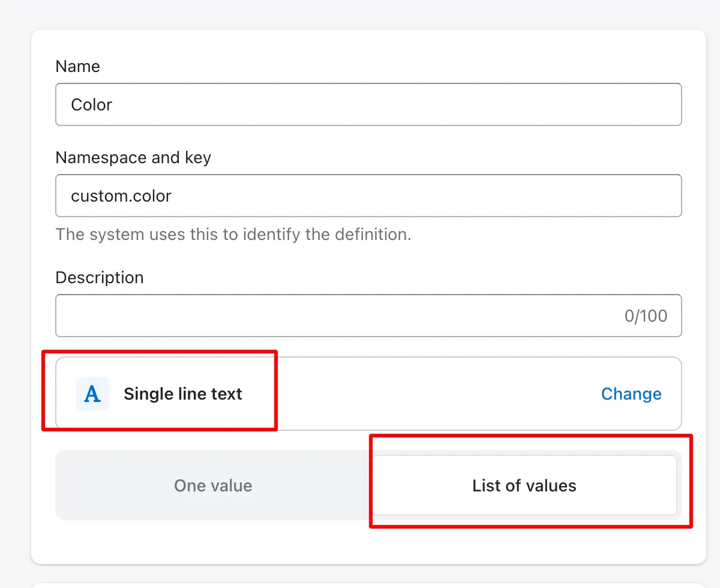Focus the Name input field

coord(368,104)
